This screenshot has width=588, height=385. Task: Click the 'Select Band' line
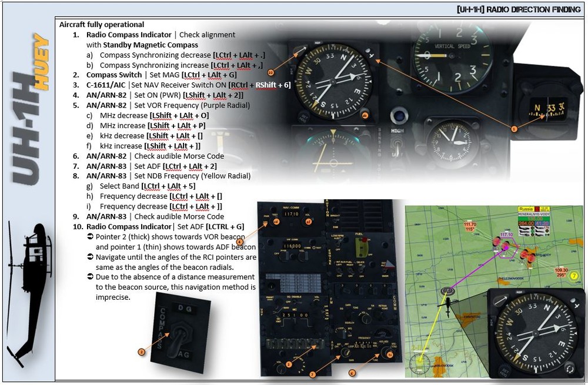(x=148, y=186)
